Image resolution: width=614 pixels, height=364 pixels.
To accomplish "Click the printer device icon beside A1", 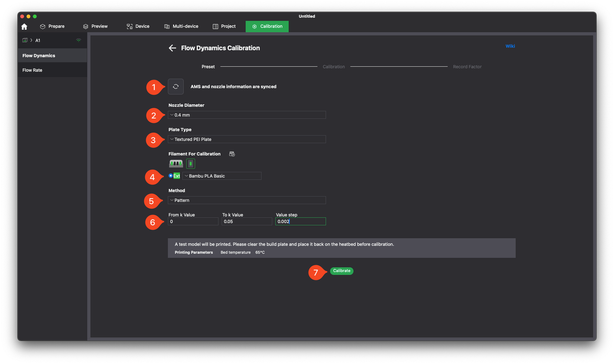I will click(25, 40).
